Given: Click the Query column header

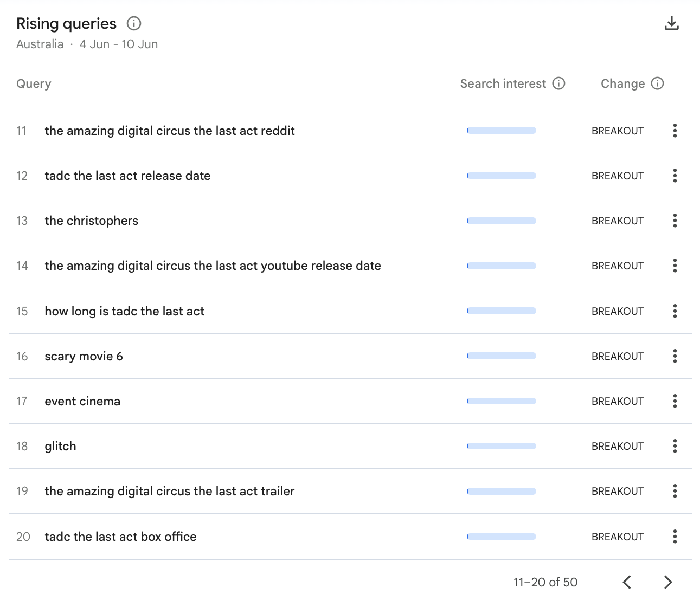Looking at the screenshot, I should [x=34, y=83].
